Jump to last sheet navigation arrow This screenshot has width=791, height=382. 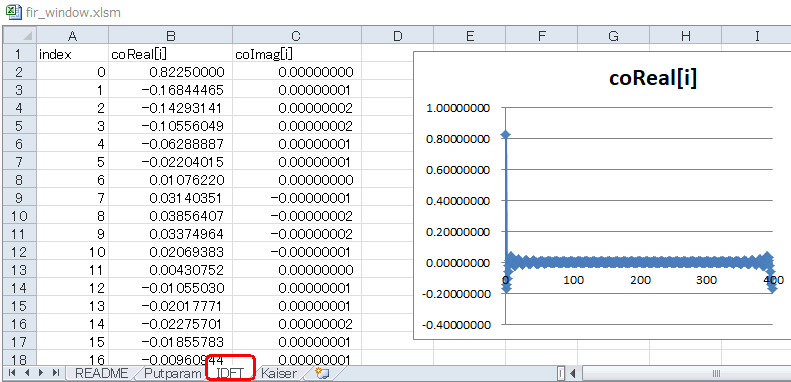point(56,373)
